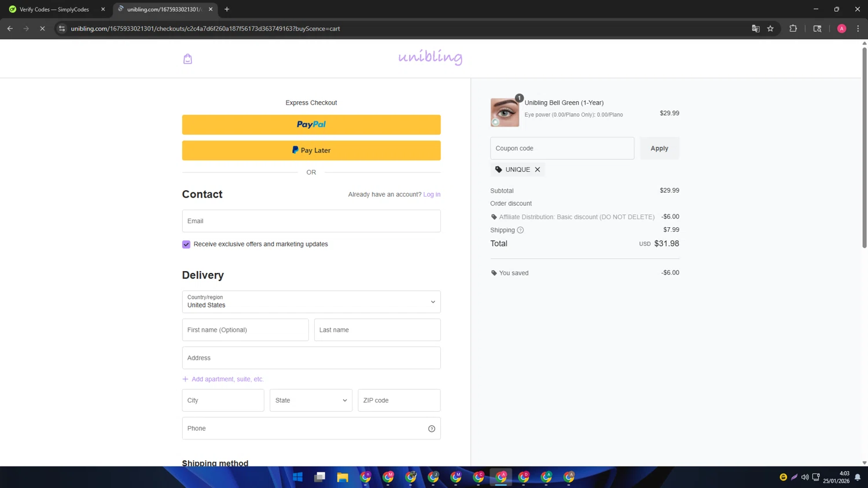Screen dimensions: 868x488
Task: Click the Total $31.98 amount
Action: click(667, 243)
